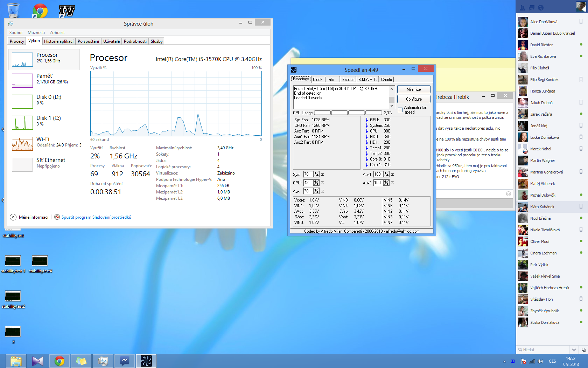Viewport: 588px width, 368px height.
Task: Click the SpeedFan taskbar icon
Action: pyautogui.click(x=146, y=361)
